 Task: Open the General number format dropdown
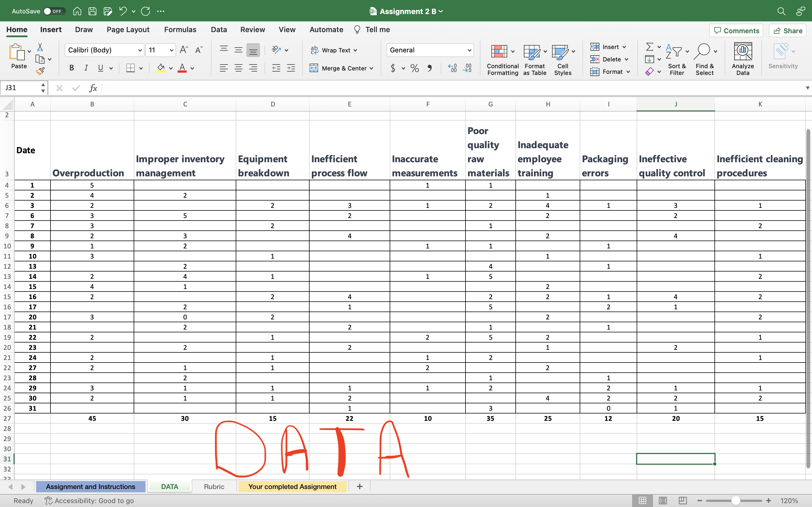point(469,50)
